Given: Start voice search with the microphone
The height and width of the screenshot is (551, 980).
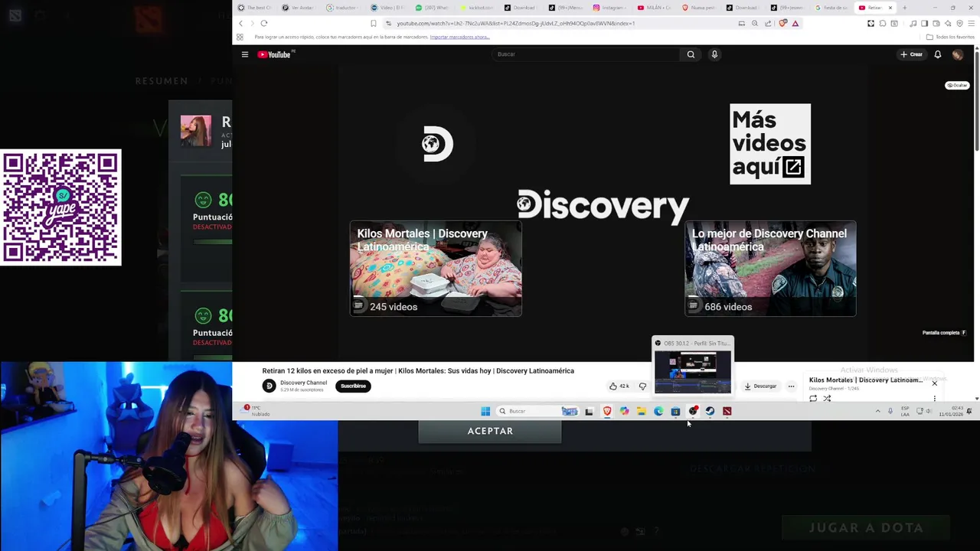Looking at the screenshot, I should point(714,54).
